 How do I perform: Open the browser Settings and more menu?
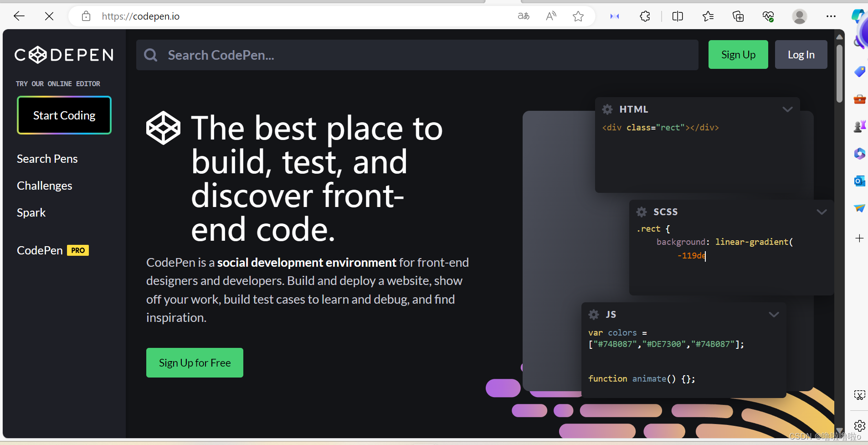pos(831,16)
